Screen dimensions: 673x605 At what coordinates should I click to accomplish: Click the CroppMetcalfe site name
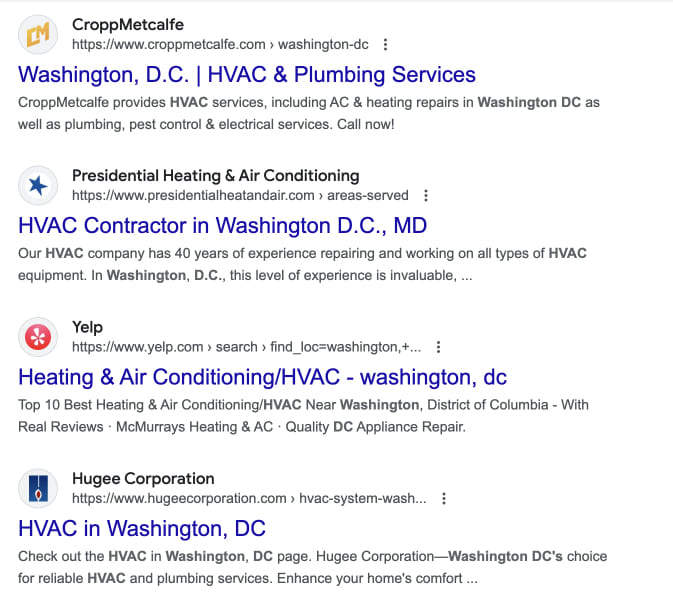pyautogui.click(x=128, y=25)
